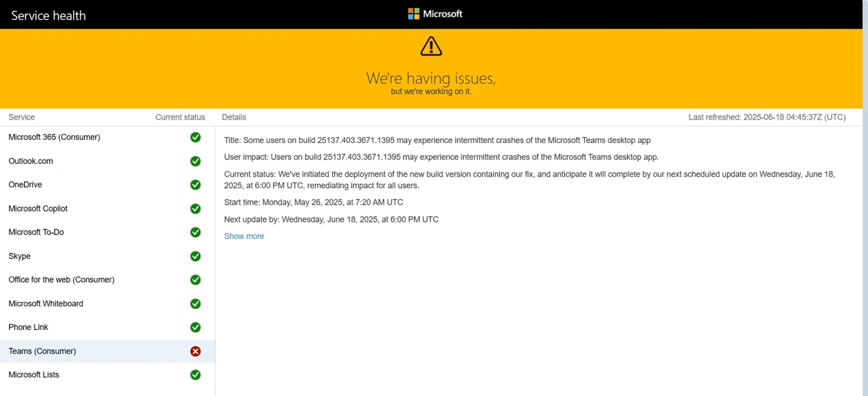Click the Current status column header
The width and height of the screenshot is (868, 396).
point(180,118)
